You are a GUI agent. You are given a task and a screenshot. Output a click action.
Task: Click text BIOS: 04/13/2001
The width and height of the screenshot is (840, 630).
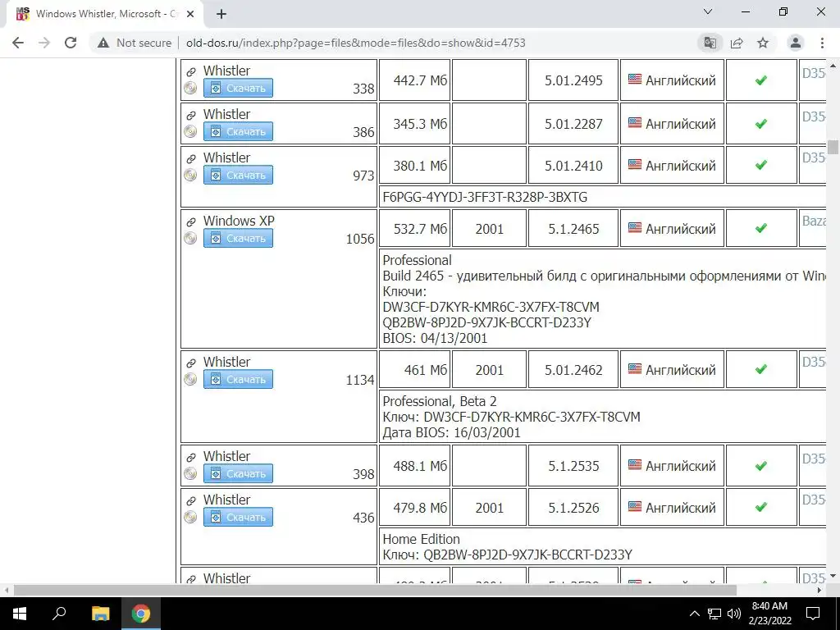click(435, 338)
